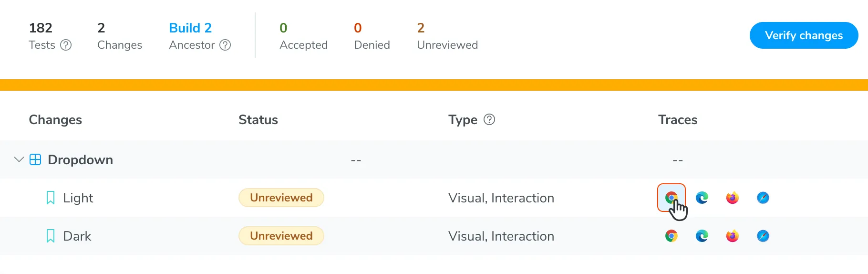
Task: Open Safari trace for Dark story
Action: [x=763, y=236]
